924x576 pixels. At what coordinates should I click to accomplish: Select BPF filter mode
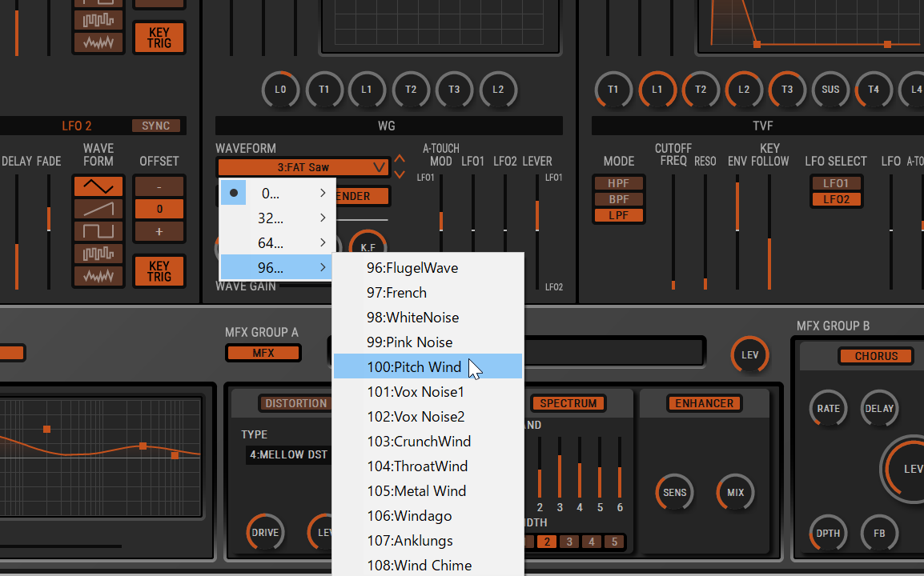(x=618, y=199)
